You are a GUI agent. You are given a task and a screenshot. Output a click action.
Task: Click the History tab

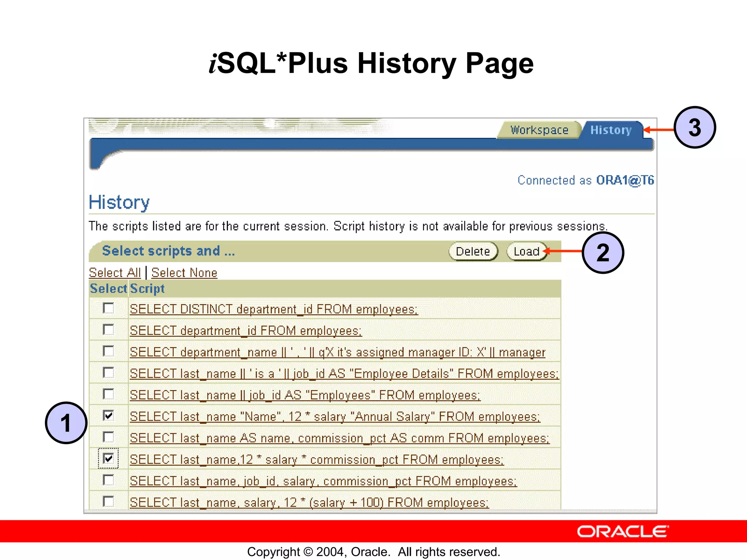click(611, 130)
